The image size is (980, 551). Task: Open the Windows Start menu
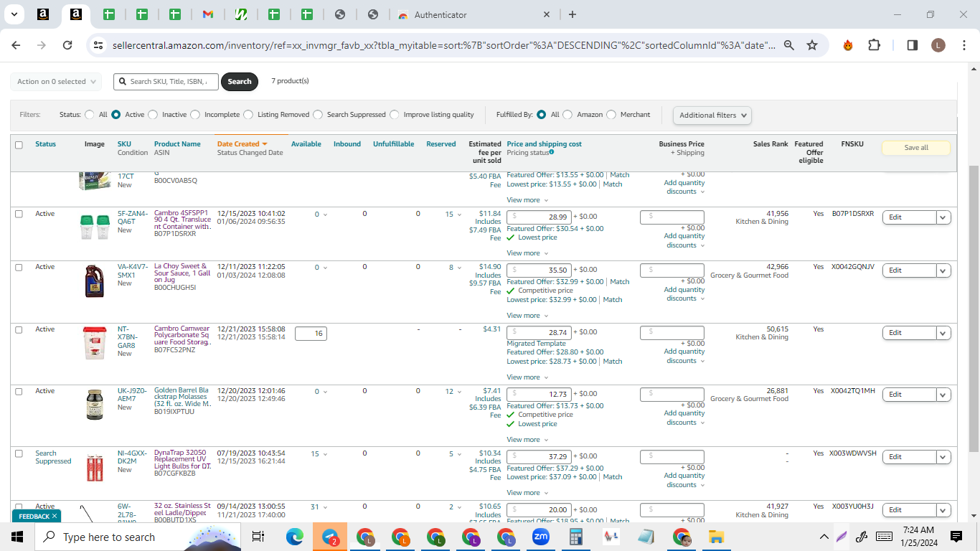(17, 537)
